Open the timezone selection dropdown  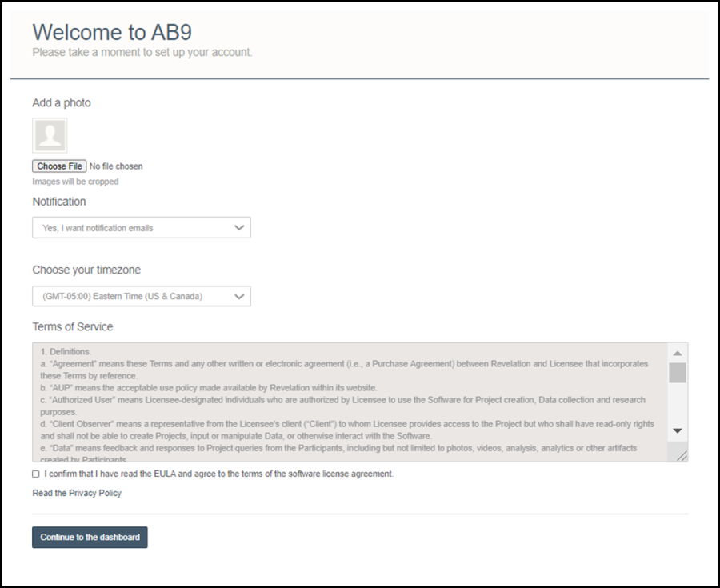[x=142, y=296]
